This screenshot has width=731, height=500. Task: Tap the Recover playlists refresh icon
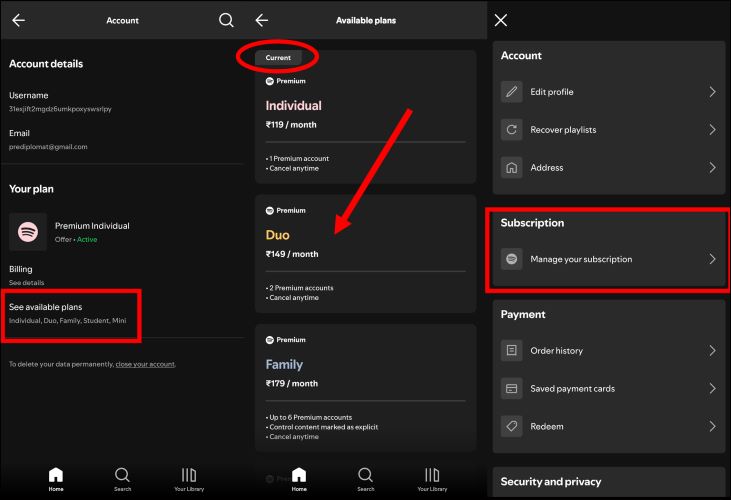click(511, 130)
